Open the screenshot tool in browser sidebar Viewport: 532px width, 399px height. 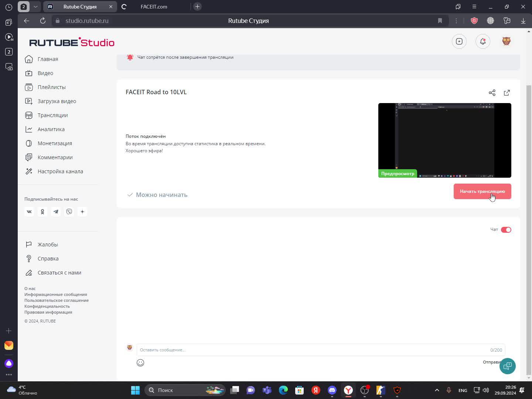[9, 67]
